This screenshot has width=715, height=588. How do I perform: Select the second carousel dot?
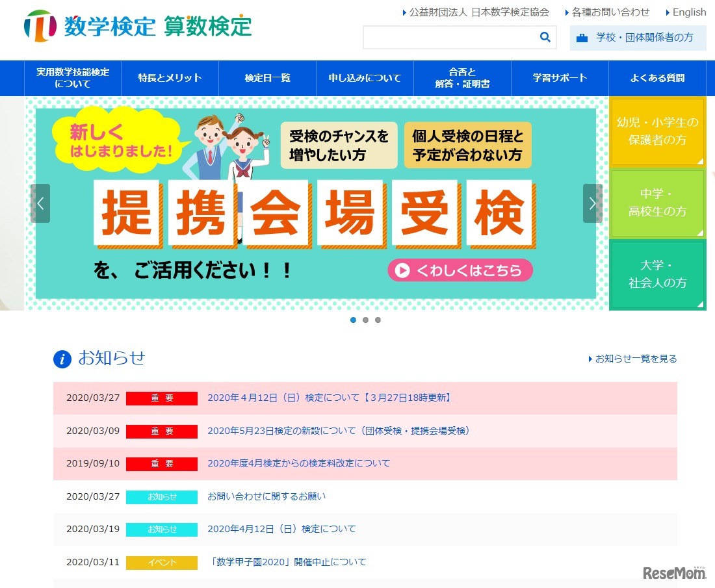(x=365, y=320)
